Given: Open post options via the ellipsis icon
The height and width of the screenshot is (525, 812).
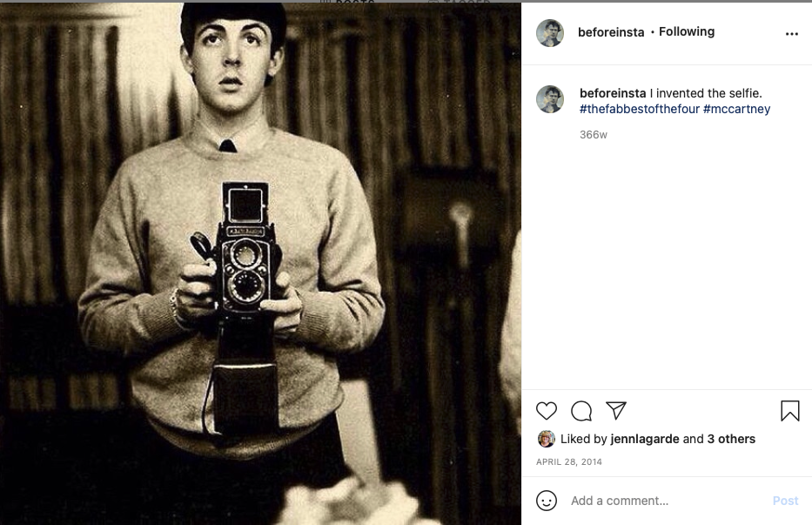Looking at the screenshot, I should [x=791, y=32].
